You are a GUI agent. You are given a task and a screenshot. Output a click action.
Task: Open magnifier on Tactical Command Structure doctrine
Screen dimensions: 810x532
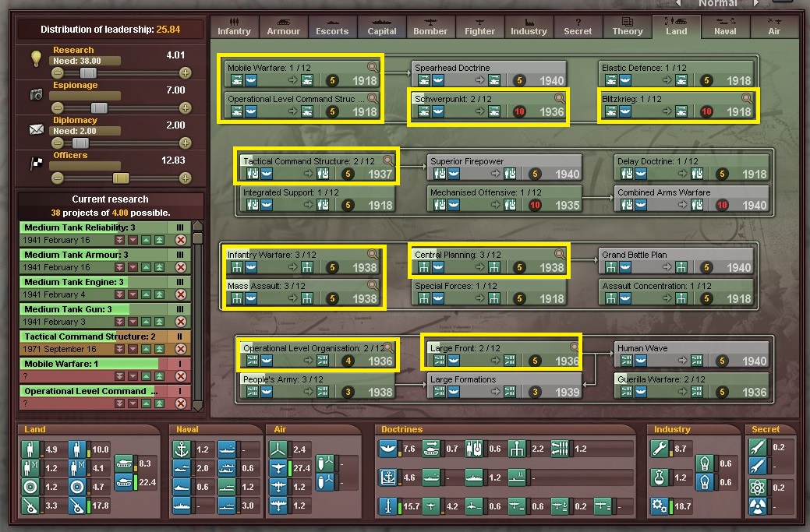click(388, 160)
